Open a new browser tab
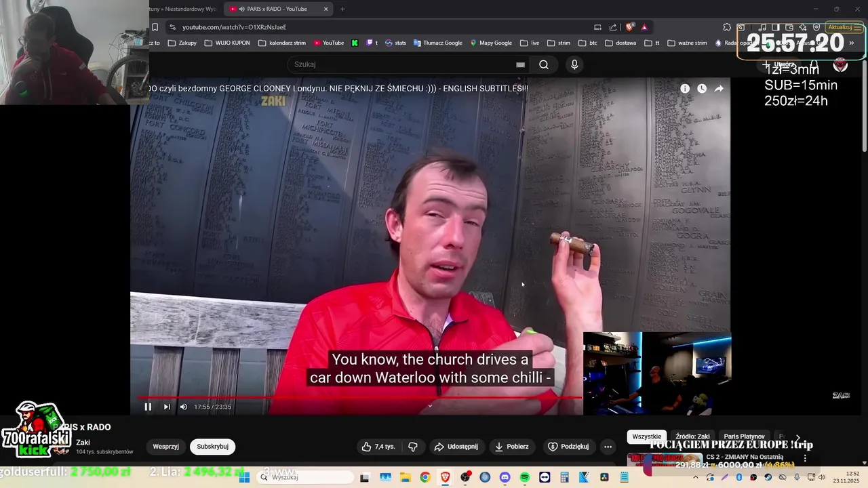868x488 pixels. pos(342,9)
